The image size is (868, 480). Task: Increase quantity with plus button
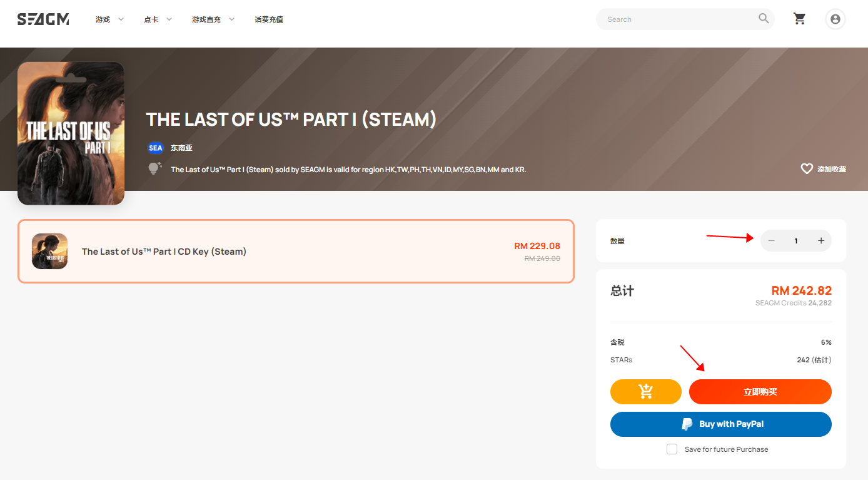click(x=821, y=241)
